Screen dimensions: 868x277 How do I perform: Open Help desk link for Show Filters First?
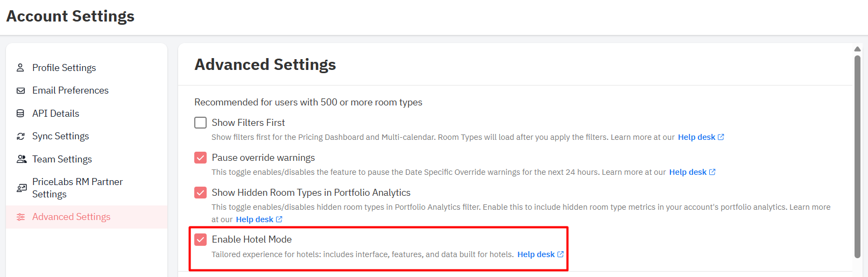coord(696,137)
